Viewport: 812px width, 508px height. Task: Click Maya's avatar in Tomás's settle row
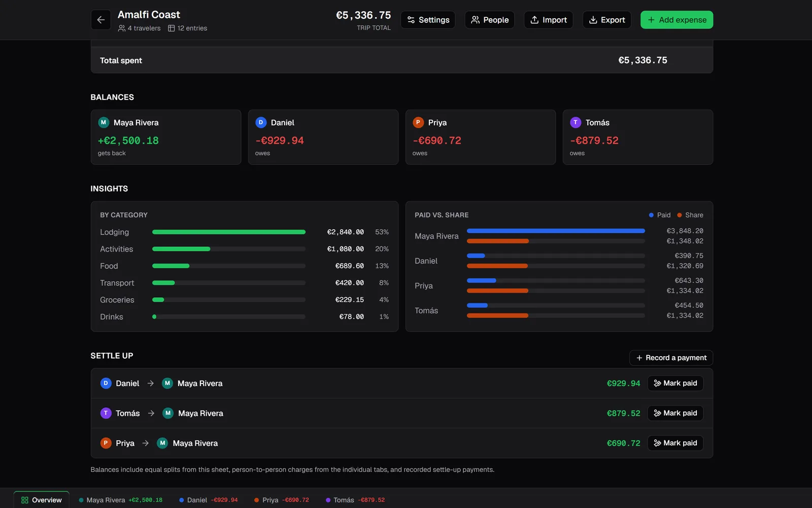click(168, 413)
